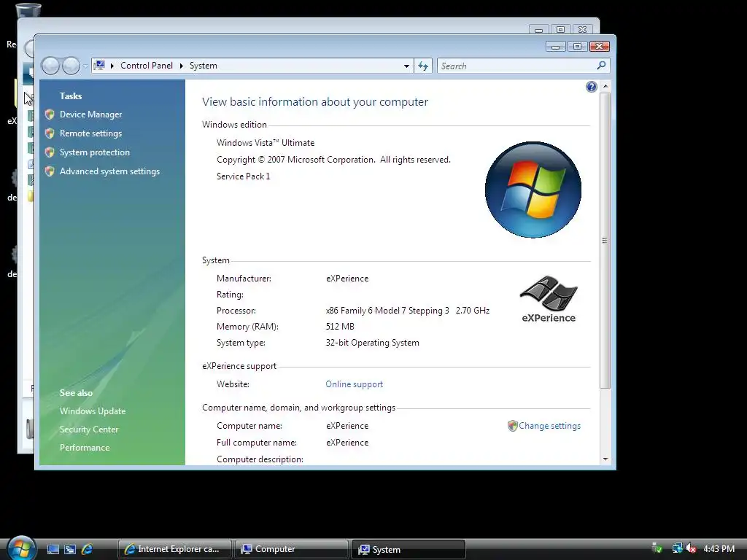Launch Internet Explorer from quick launch
The height and width of the screenshot is (560, 747).
tap(87, 550)
